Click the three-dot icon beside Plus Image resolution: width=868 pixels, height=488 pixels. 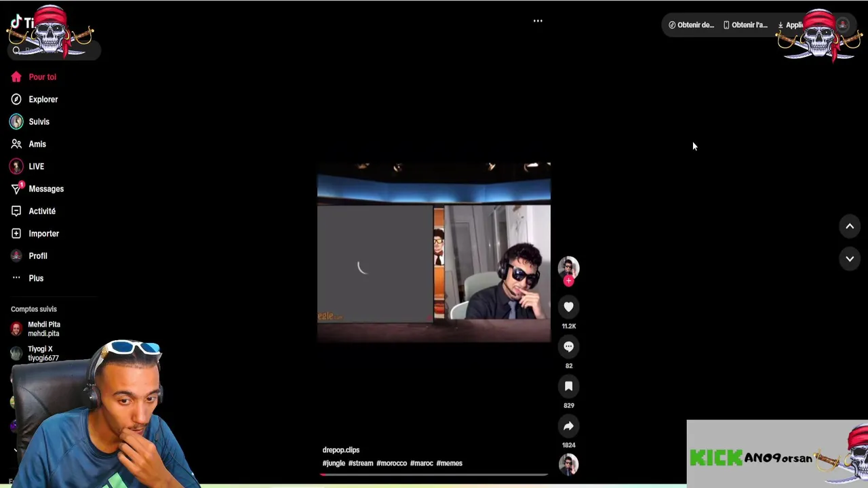(16, 278)
